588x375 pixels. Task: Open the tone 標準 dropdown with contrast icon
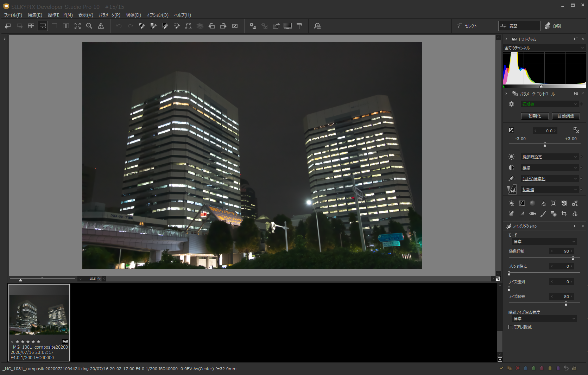point(550,168)
